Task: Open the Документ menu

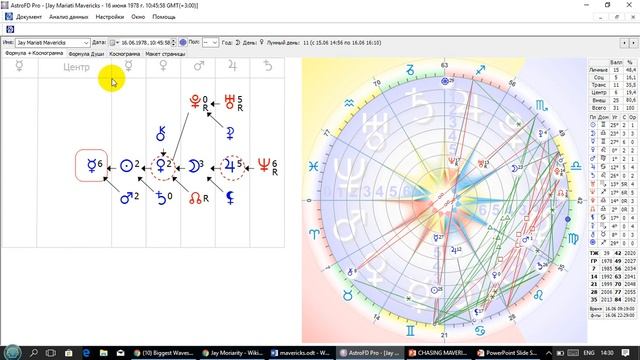Action: coord(29,17)
